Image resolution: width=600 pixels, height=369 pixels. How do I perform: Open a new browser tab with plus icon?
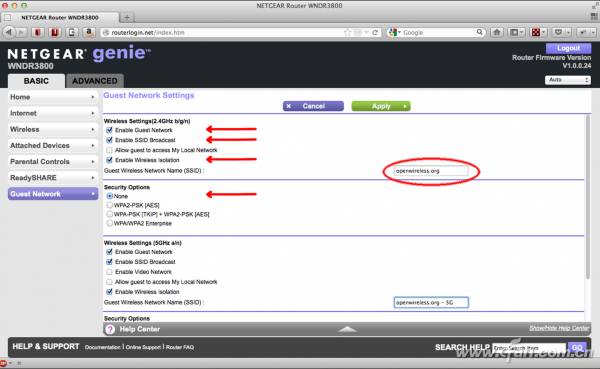pos(127,17)
